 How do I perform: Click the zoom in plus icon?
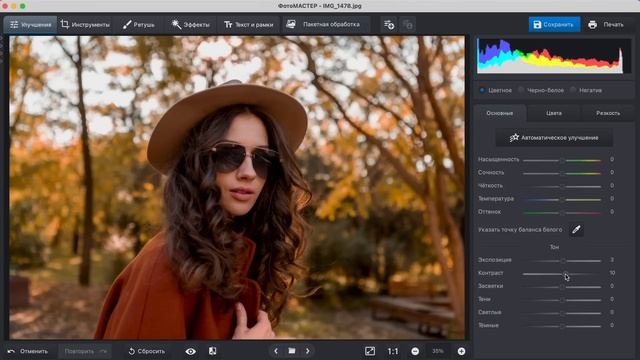[x=461, y=351]
